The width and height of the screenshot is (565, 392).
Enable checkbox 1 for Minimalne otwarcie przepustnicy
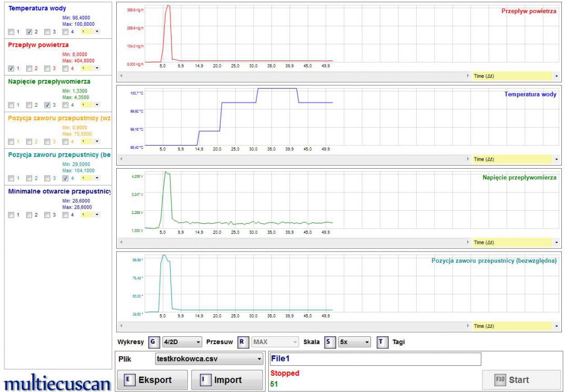coord(12,214)
